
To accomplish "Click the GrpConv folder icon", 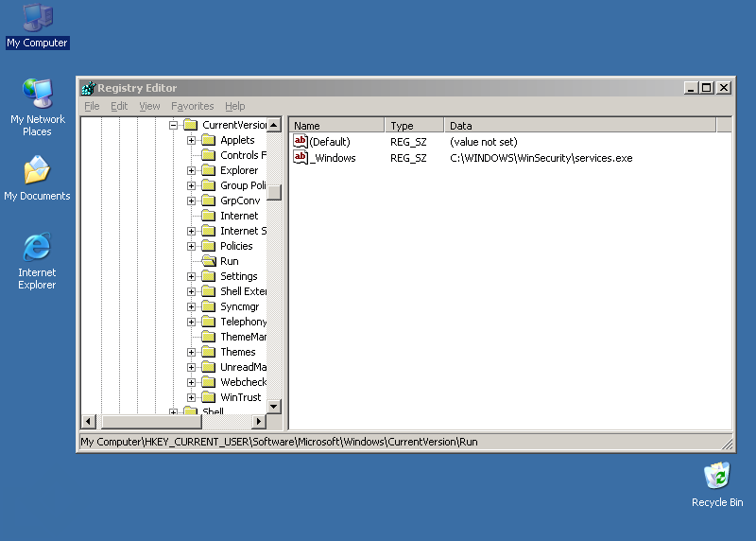I will point(208,201).
